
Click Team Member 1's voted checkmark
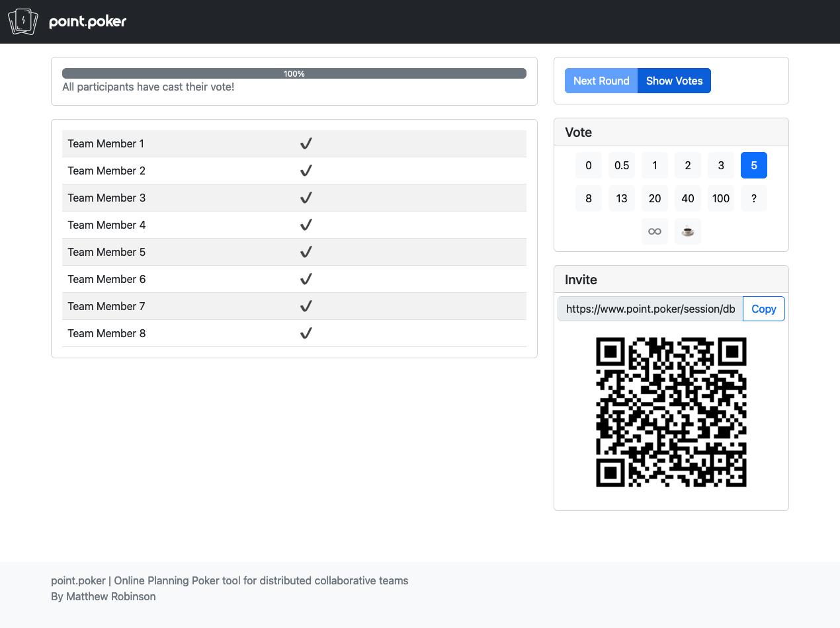tap(306, 143)
